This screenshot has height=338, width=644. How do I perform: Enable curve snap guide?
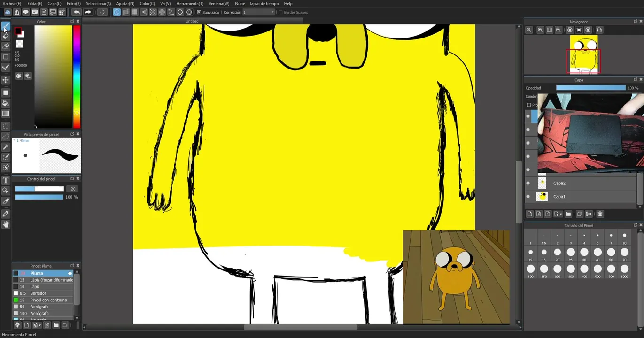[171, 12]
